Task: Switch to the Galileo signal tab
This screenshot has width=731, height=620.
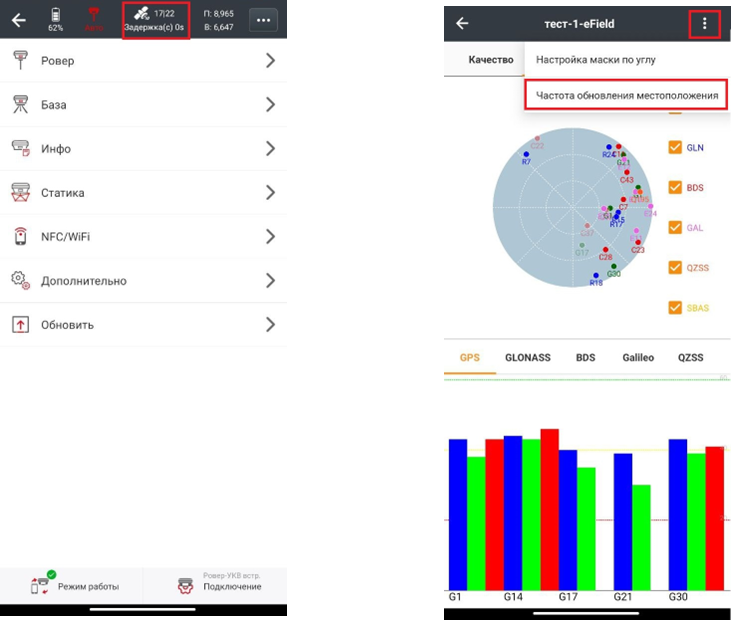Action: click(638, 358)
